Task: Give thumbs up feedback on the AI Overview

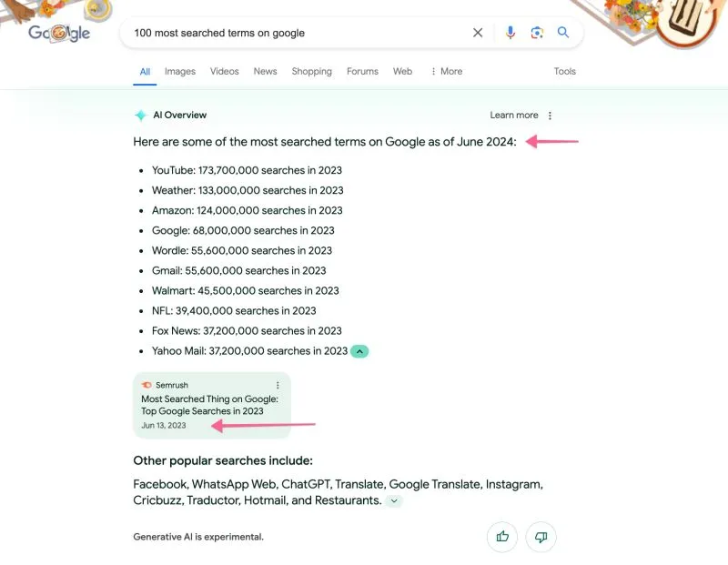Action: 501,537
